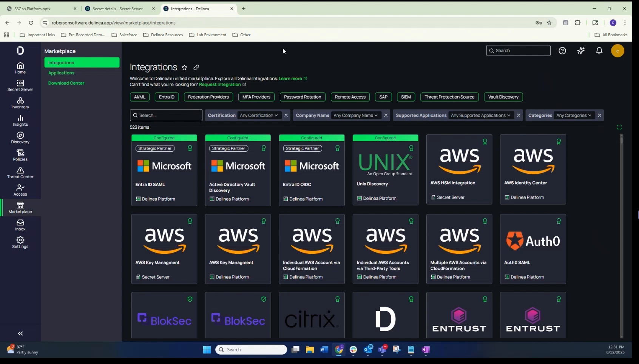Viewport: 639px width, 364px height.
Task: Toggle the Entra ID filter pill
Action: pyautogui.click(x=167, y=97)
